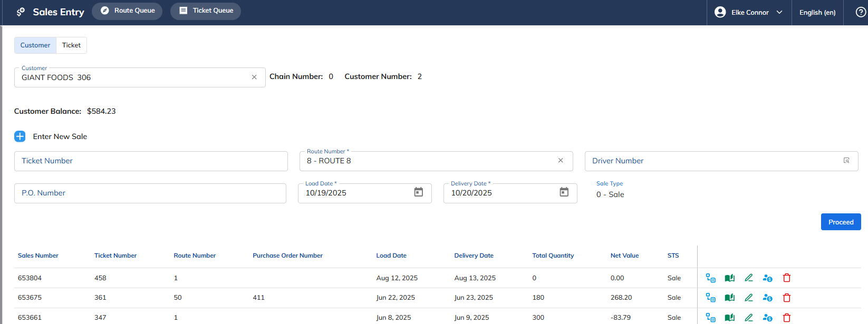
Task: Open the hierarchy icon for sale 653661
Action: coord(711,318)
